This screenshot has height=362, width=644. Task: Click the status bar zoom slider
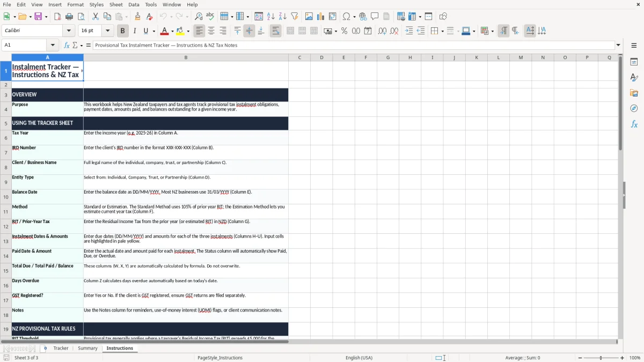click(601, 358)
